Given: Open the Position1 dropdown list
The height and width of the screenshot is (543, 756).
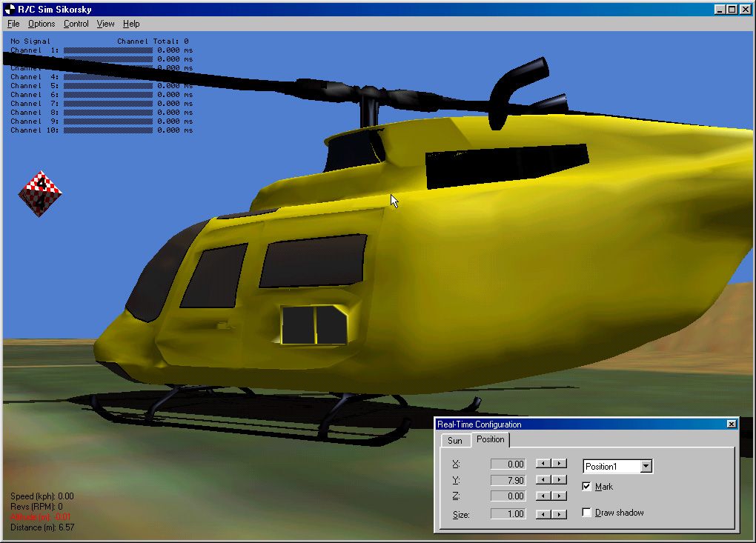Looking at the screenshot, I should pos(646,465).
